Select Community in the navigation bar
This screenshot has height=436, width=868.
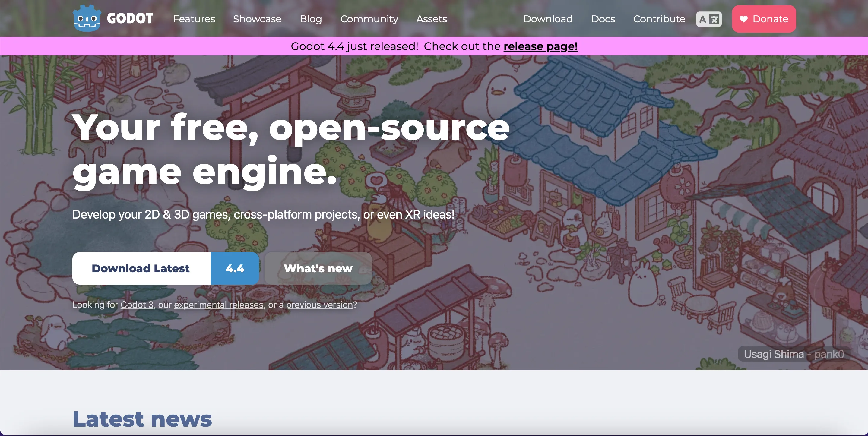point(369,19)
